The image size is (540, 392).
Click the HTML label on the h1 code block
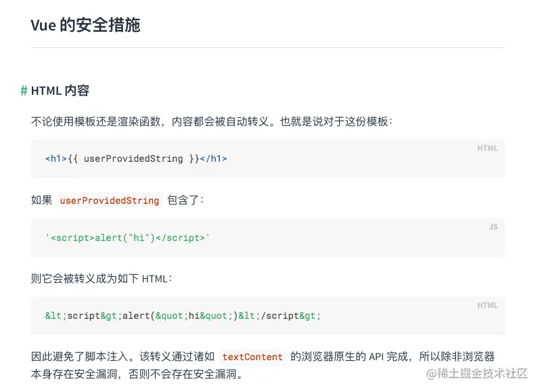[x=487, y=148]
